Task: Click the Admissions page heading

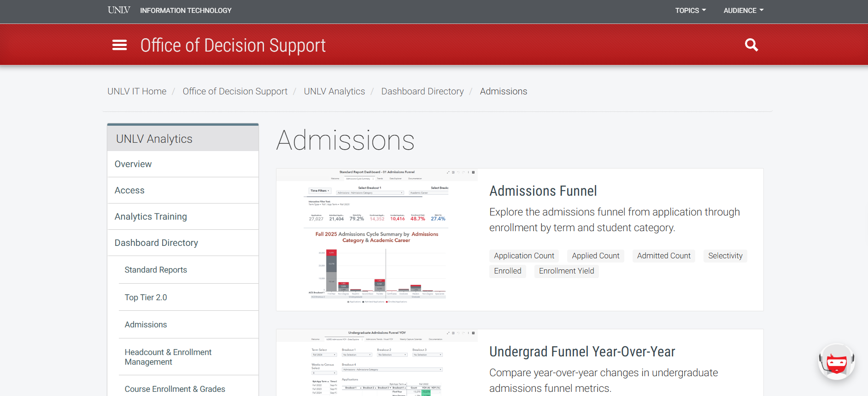Action: pos(346,140)
